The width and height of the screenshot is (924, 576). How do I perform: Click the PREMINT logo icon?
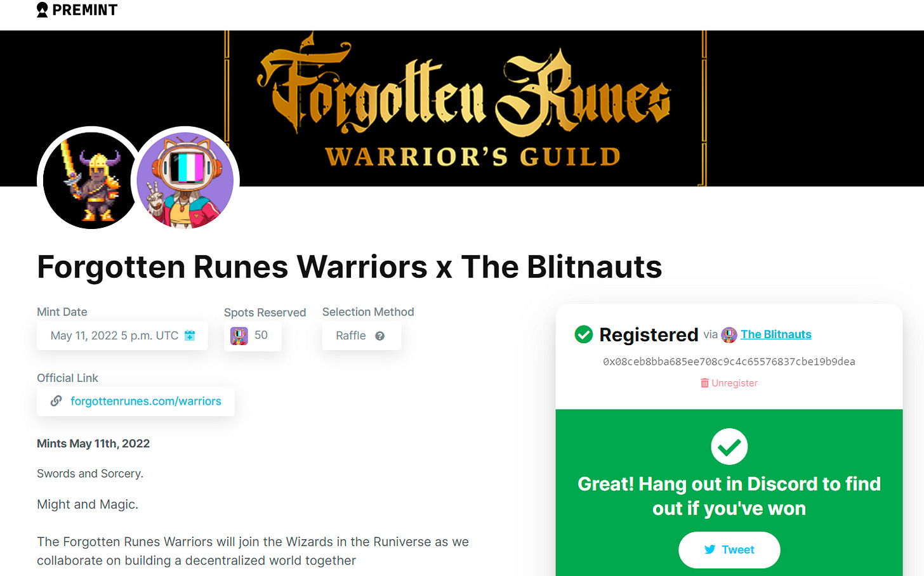[x=43, y=10]
